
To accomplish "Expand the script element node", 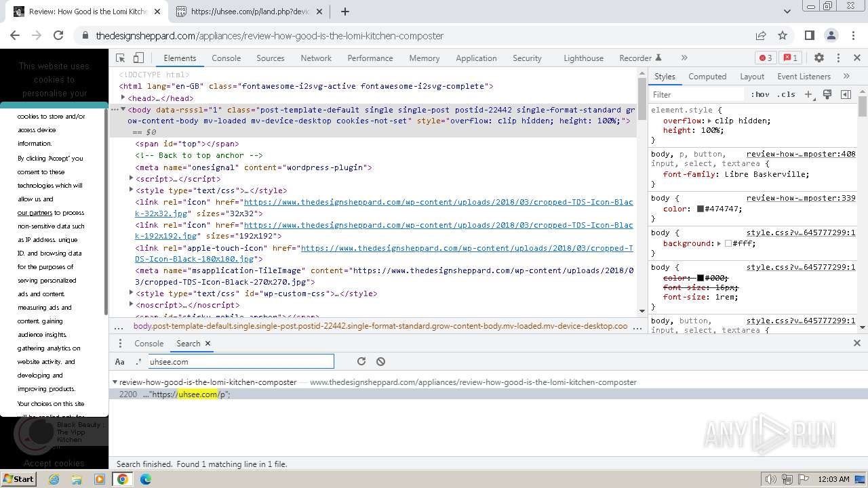I will tap(131, 178).
